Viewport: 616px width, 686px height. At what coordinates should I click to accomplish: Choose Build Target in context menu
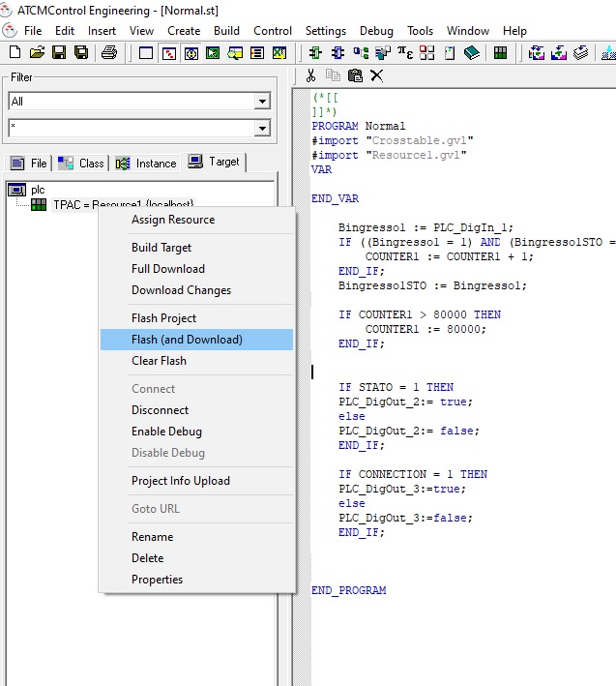(x=196, y=248)
